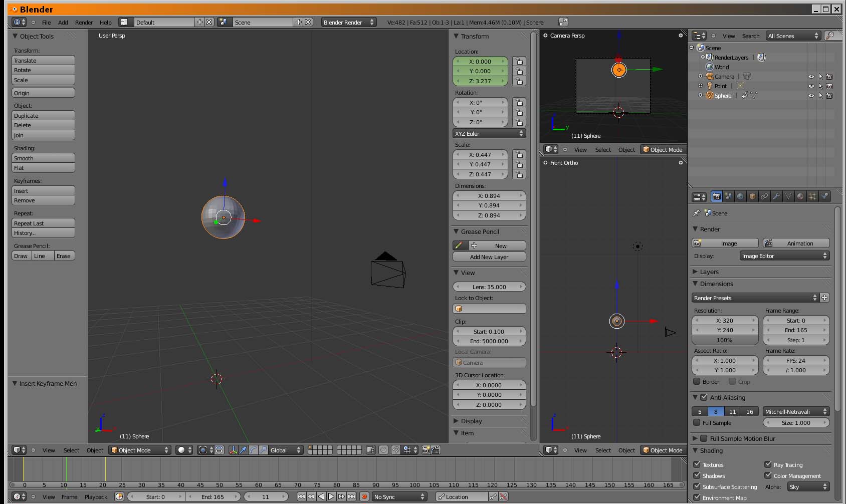This screenshot has width=846, height=504.
Task: Toggle fullscreen icon in top info header
Action: pyautogui.click(x=563, y=22)
